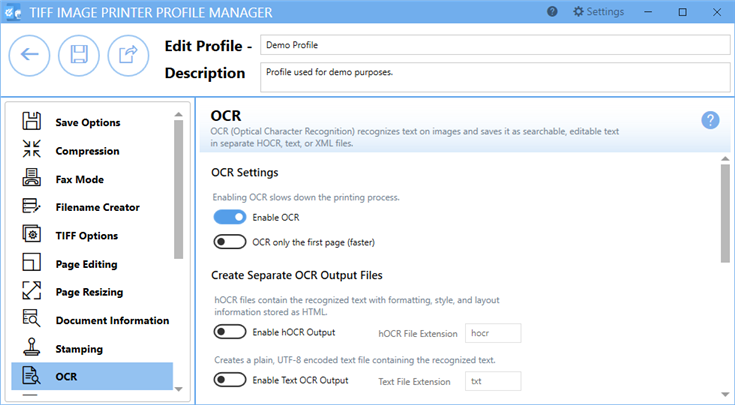Screen dimensions: 735x405
Task: Switch to TIFF Options
Action: [92, 236]
